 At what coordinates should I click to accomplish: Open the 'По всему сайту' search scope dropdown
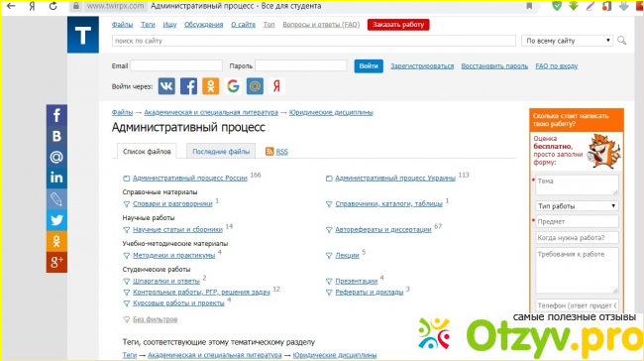[x=567, y=41]
